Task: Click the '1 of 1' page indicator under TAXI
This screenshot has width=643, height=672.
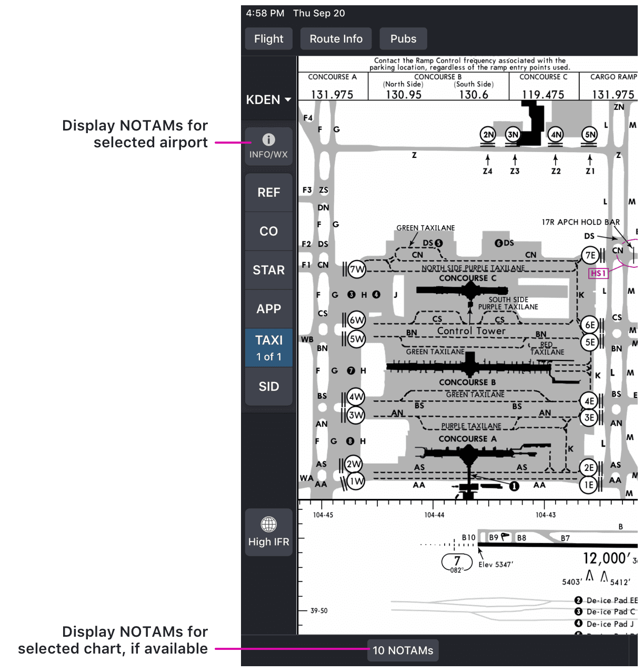Action: click(268, 356)
